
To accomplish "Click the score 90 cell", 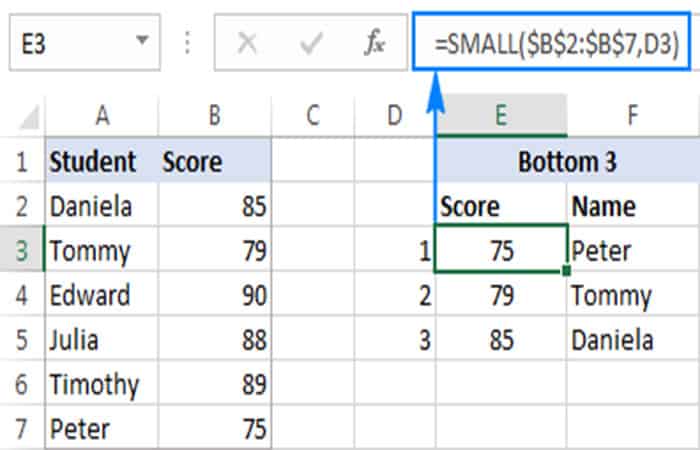I will coord(215,294).
